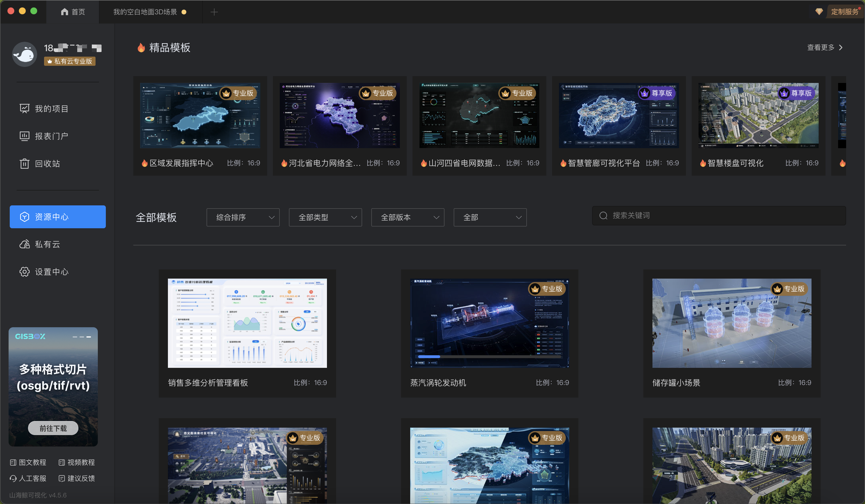Click flame icon before 区域发展指挥中心 title
Image resolution: width=865 pixels, height=504 pixels.
point(144,163)
